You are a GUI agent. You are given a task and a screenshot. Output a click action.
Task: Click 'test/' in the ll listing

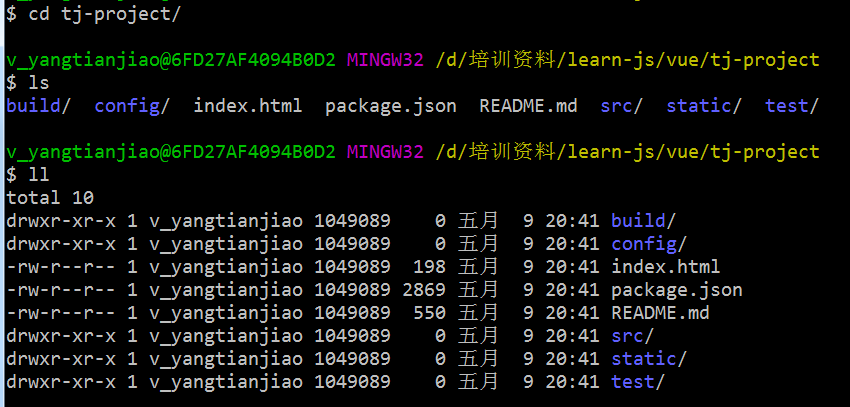point(638,382)
